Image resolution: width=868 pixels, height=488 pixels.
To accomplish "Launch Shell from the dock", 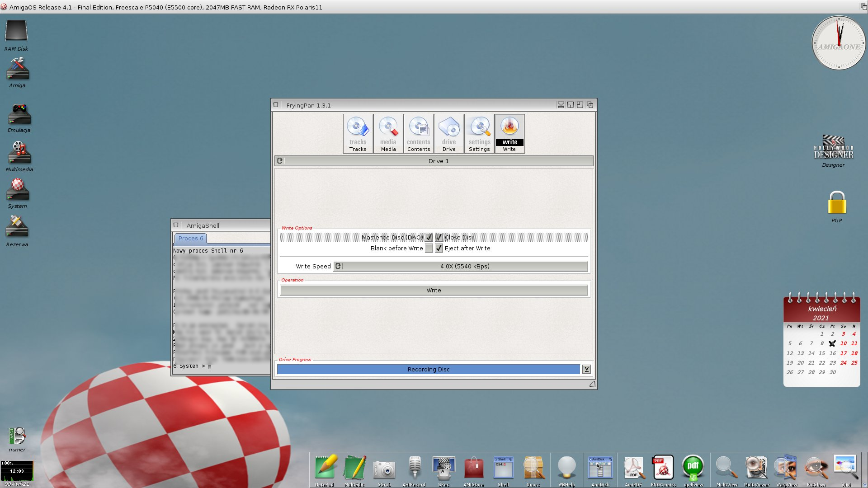I will click(x=503, y=470).
